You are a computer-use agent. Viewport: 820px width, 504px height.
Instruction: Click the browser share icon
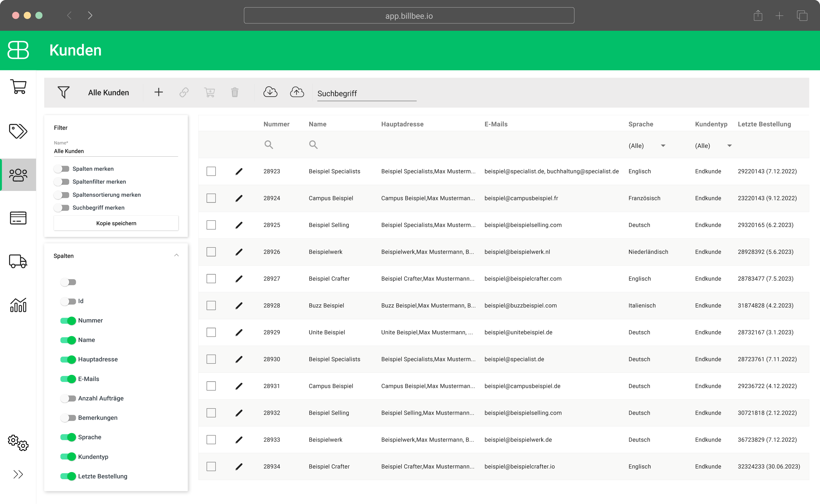pos(758,15)
